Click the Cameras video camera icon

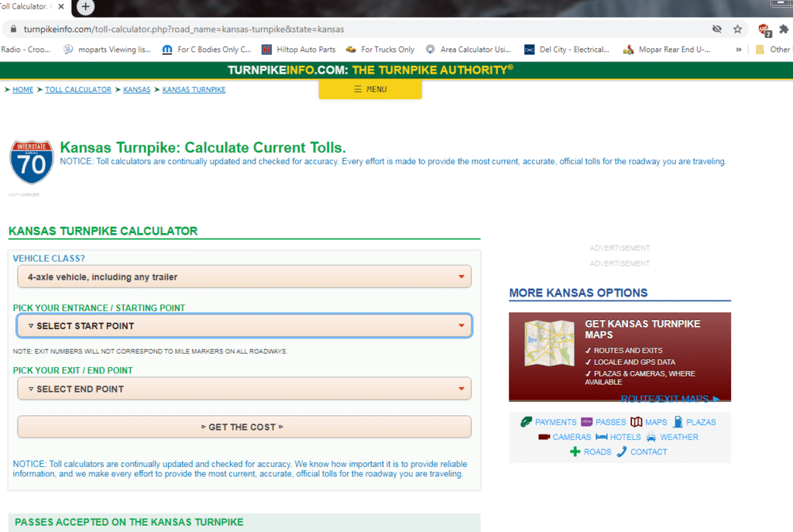pyautogui.click(x=544, y=437)
